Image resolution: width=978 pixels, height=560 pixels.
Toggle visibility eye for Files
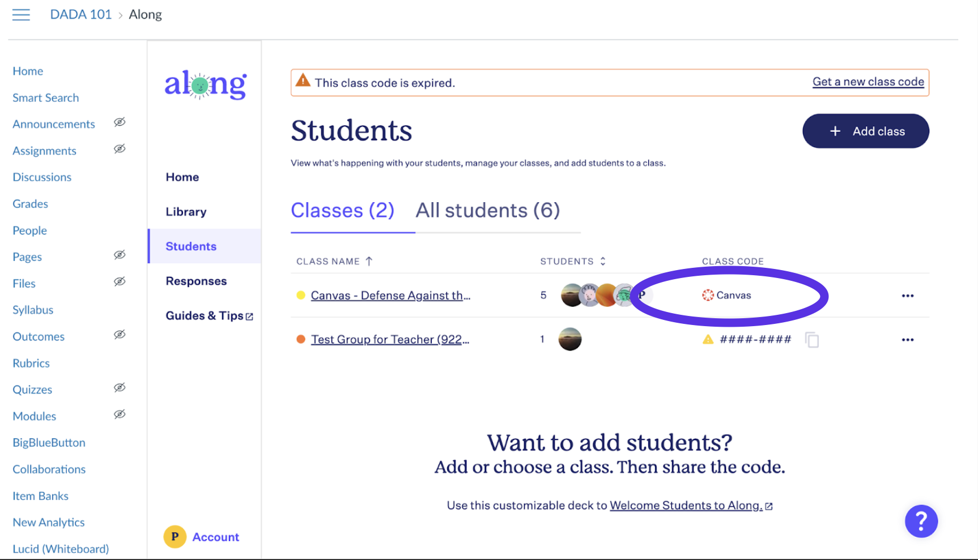[120, 281]
